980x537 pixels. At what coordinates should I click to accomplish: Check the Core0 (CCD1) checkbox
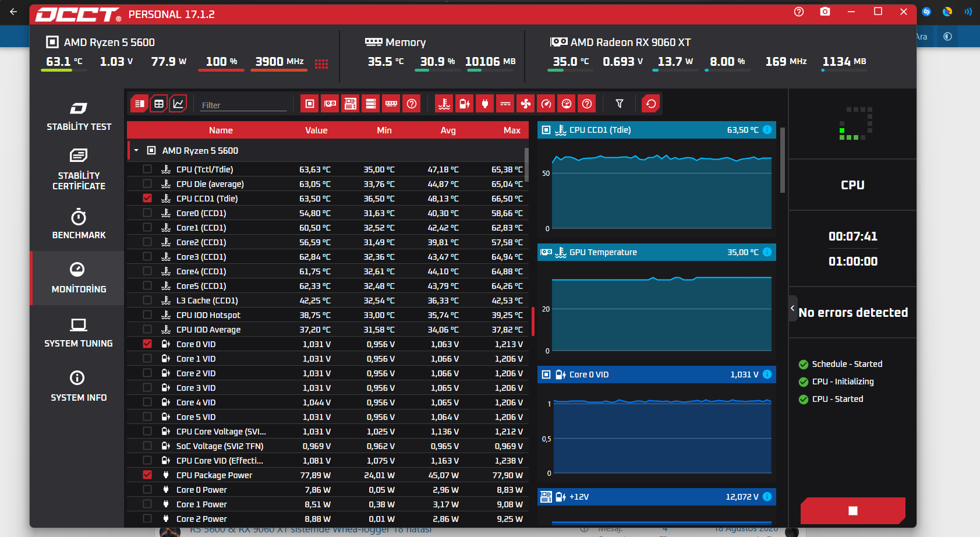(147, 213)
